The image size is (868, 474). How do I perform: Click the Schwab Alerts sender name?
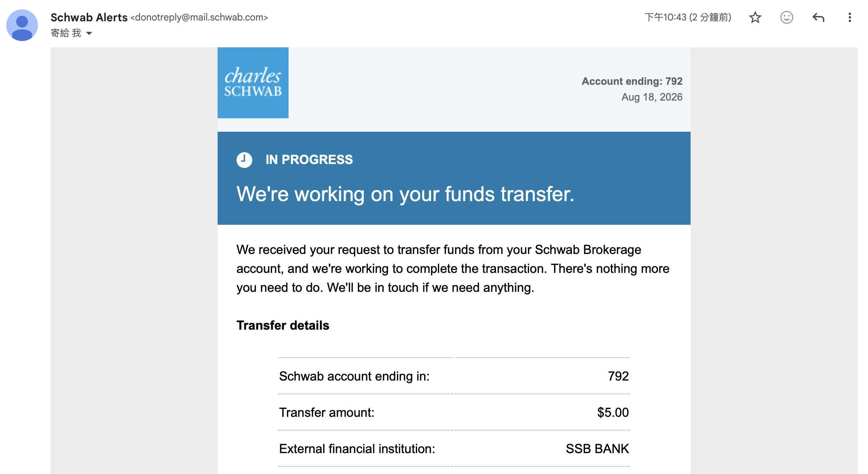pyautogui.click(x=89, y=17)
